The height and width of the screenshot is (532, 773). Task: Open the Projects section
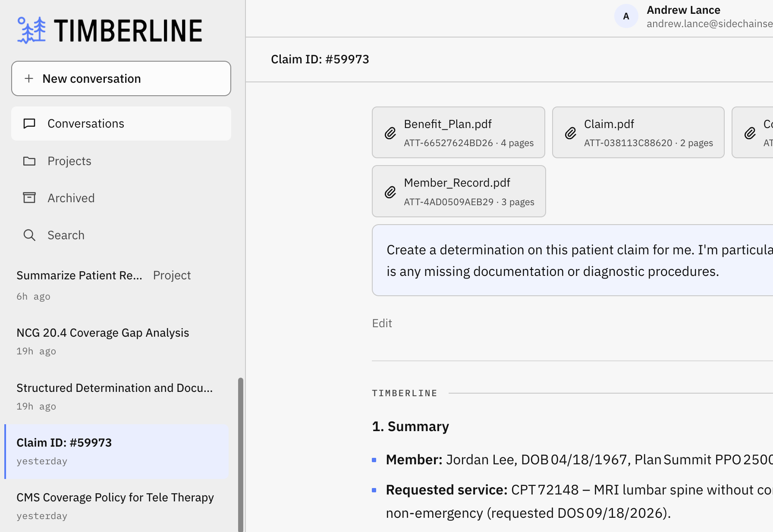pos(121,161)
